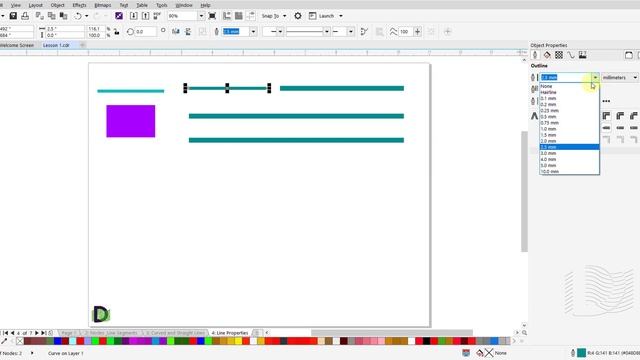
Task: Click the Curve tab in Object Properties
Action: click(571, 55)
